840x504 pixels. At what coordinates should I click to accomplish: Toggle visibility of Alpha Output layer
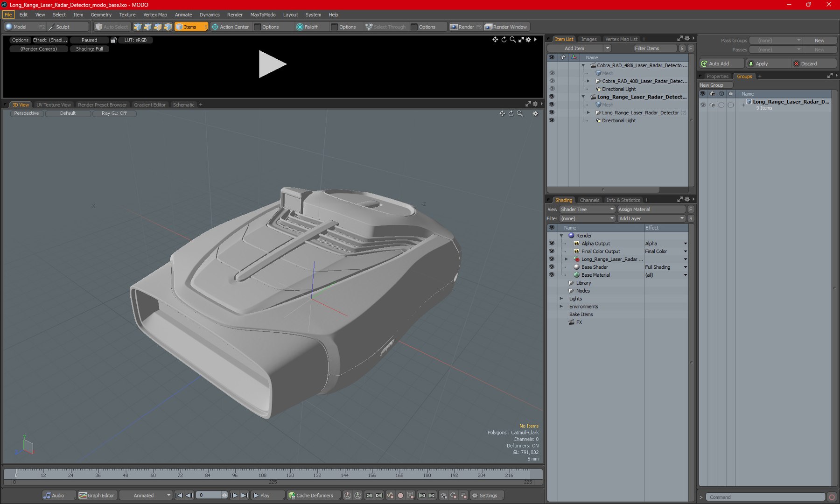click(552, 244)
